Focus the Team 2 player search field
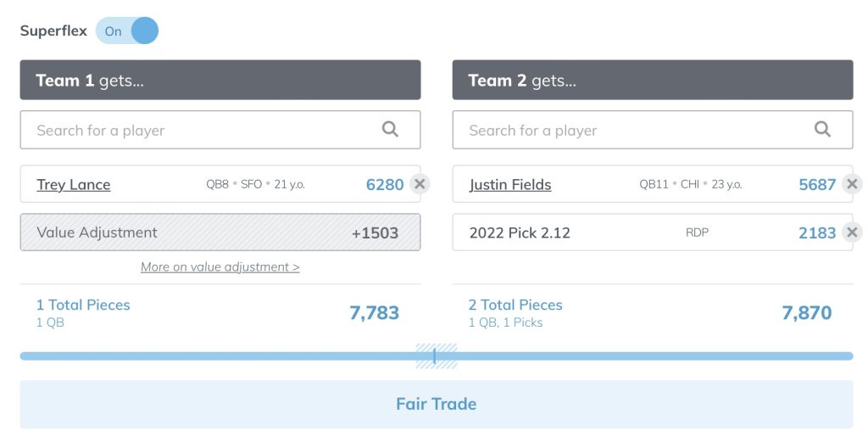The image size is (868, 437). 653,130
